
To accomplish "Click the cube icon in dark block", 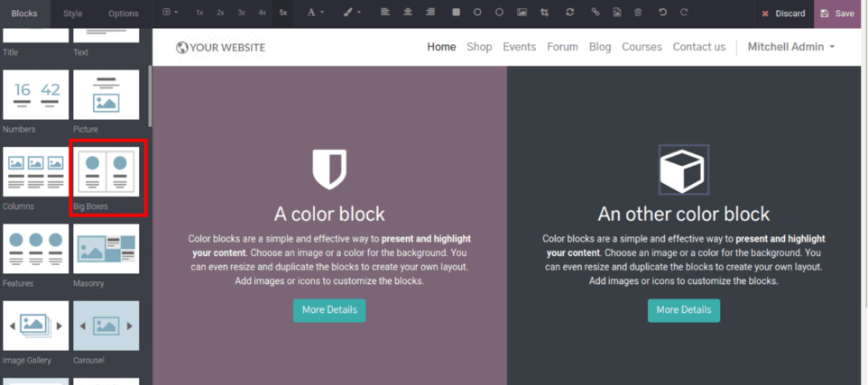I will coord(684,170).
